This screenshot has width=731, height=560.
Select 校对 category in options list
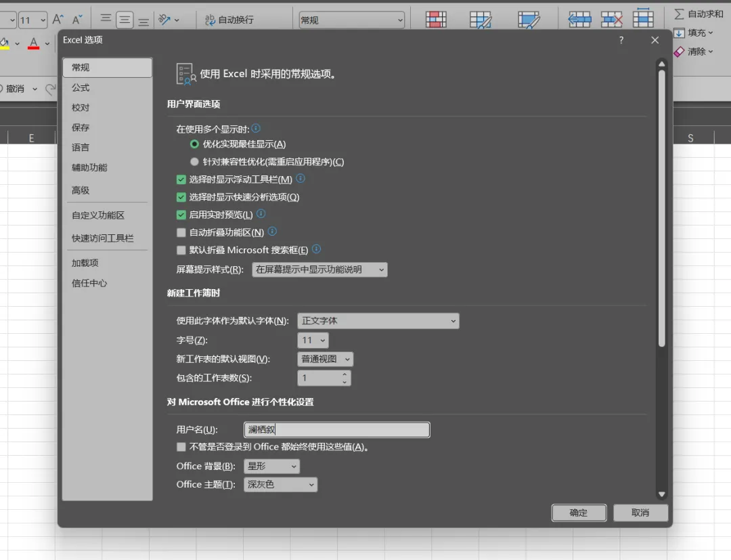click(x=107, y=108)
